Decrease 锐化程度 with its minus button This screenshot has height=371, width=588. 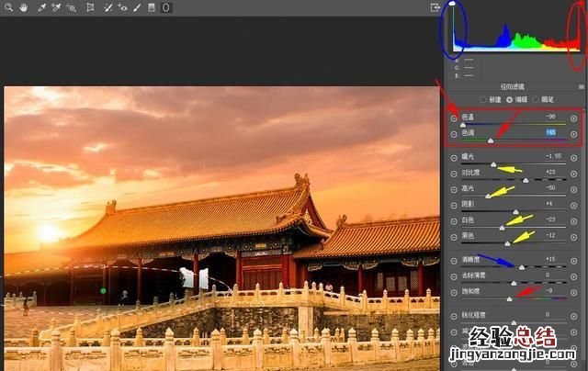click(454, 316)
